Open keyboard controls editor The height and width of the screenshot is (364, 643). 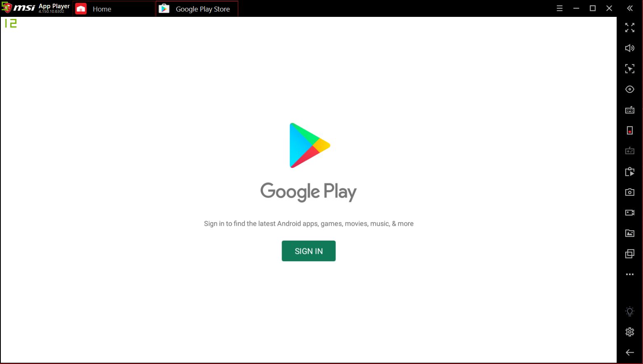pyautogui.click(x=629, y=110)
